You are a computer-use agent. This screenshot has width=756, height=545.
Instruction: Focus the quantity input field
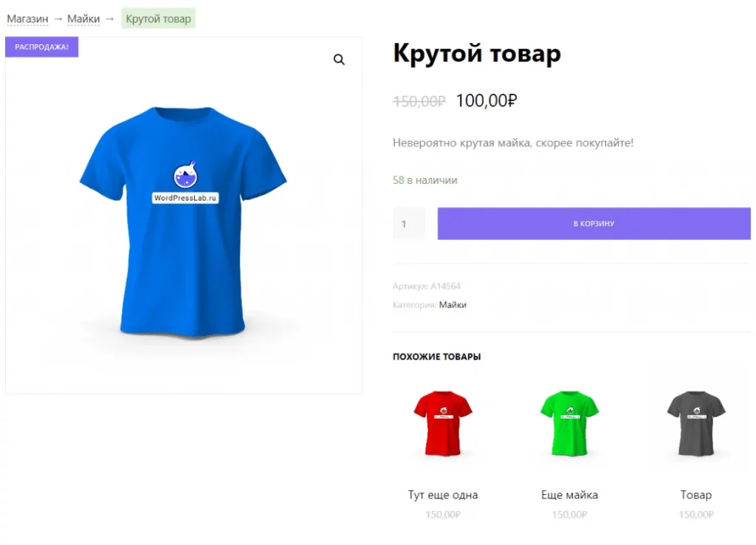click(x=408, y=224)
